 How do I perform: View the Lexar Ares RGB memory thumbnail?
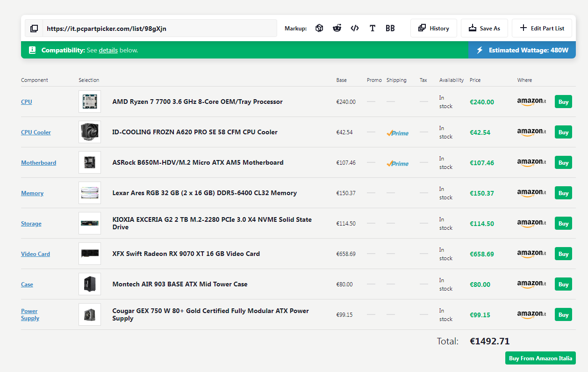click(90, 193)
